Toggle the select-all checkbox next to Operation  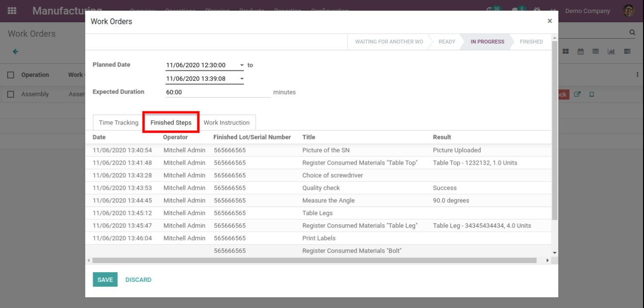tap(11, 75)
